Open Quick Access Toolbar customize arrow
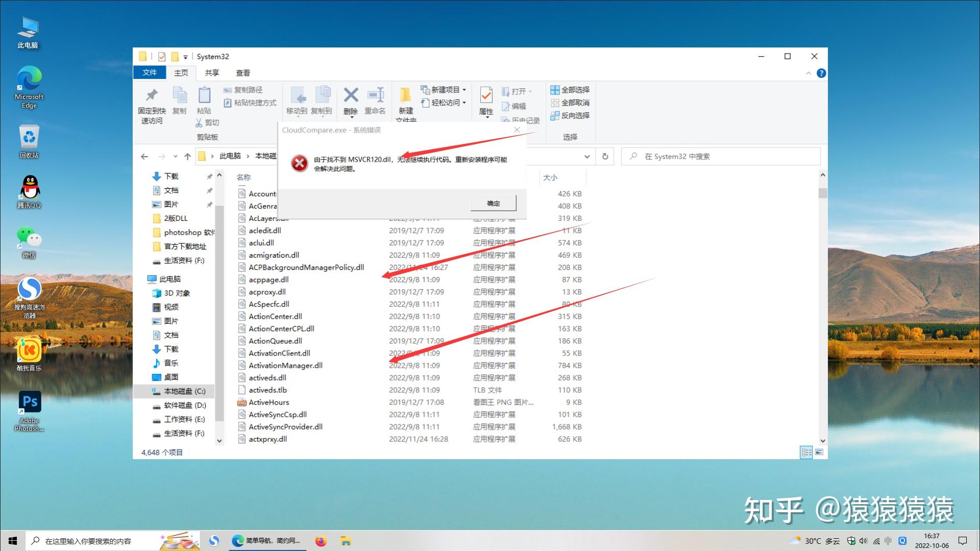Screen dimensions: 980x551 tap(185, 57)
